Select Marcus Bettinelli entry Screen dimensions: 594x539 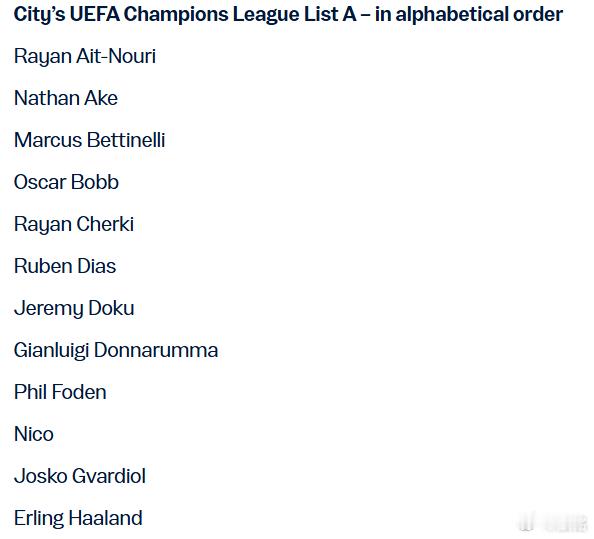point(89,140)
